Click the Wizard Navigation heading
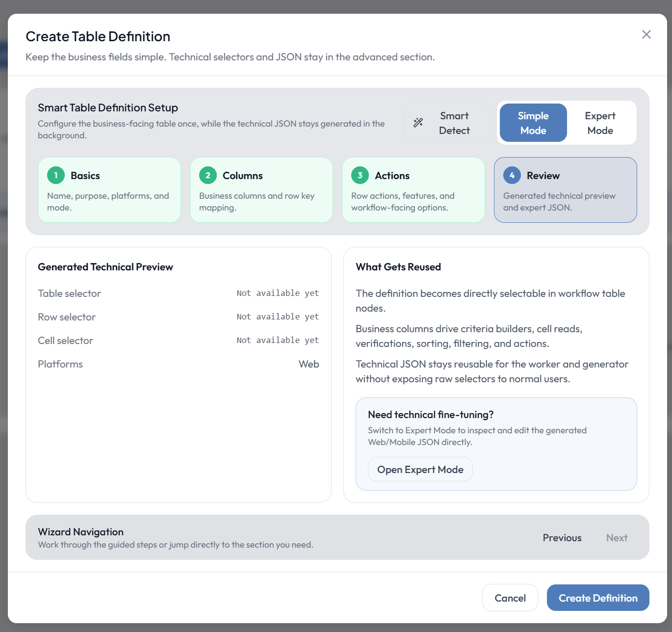Screen dimensions: 672x632 (x=80, y=532)
